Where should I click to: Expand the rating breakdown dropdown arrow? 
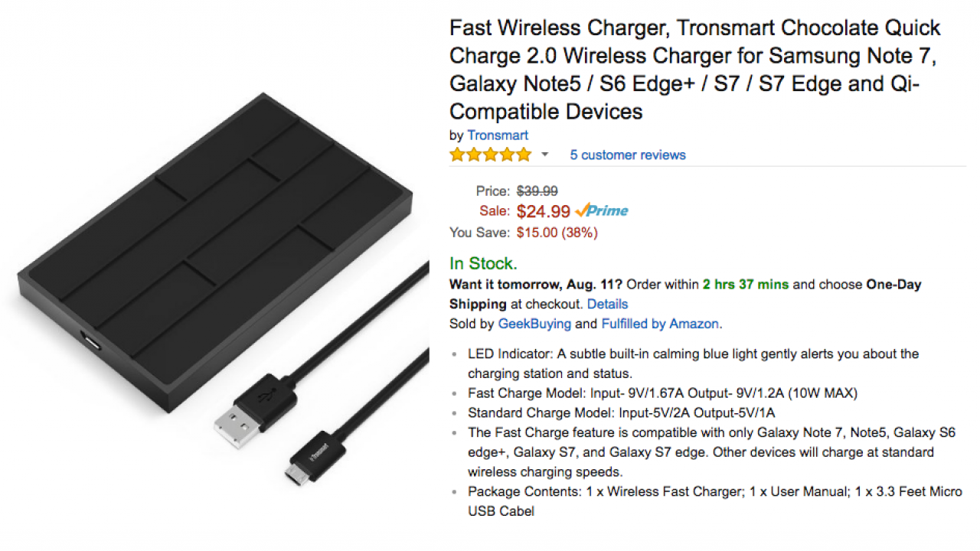545,155
